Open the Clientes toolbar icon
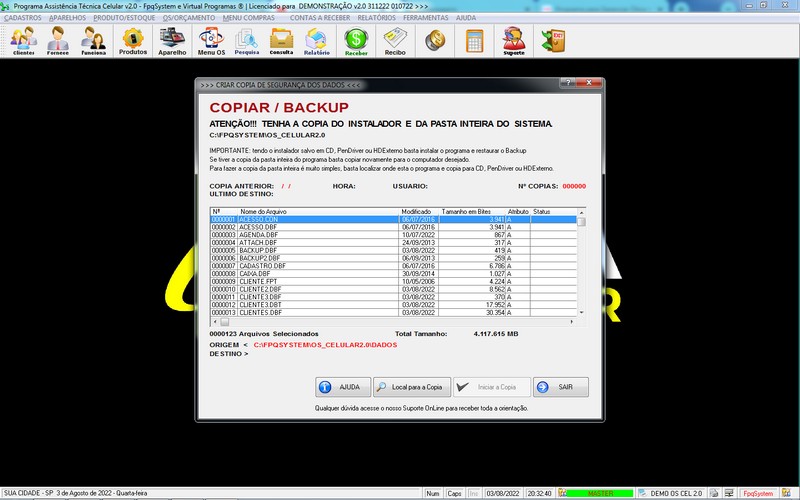 click(24, 41)
